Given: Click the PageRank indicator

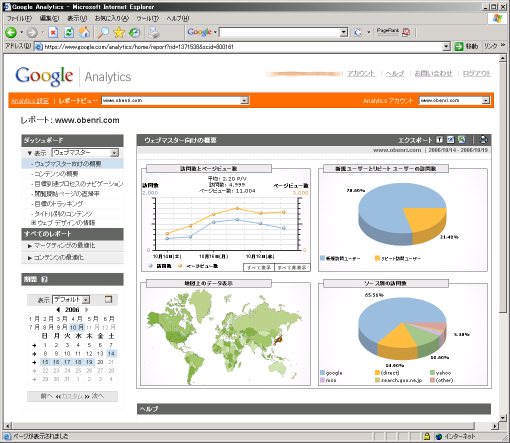Looking at the screenshot, I should (388, 32).
